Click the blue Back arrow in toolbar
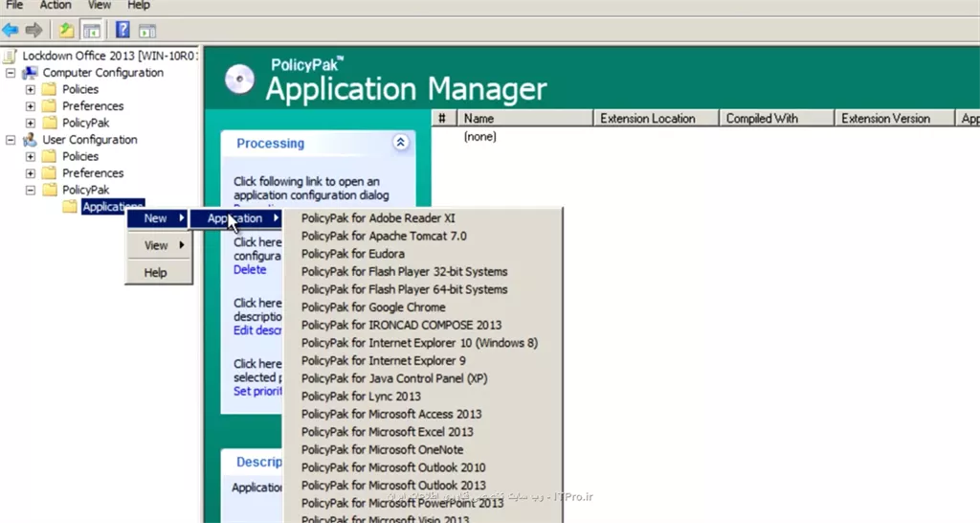The height and width of the screenshot is (523, 980). (x=11, y=30)
